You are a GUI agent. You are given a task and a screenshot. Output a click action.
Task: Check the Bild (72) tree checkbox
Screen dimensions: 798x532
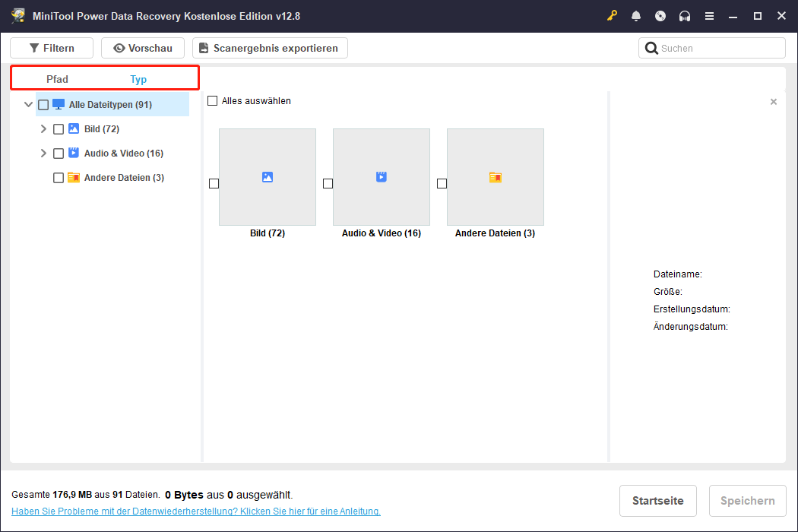pos(59,128)
